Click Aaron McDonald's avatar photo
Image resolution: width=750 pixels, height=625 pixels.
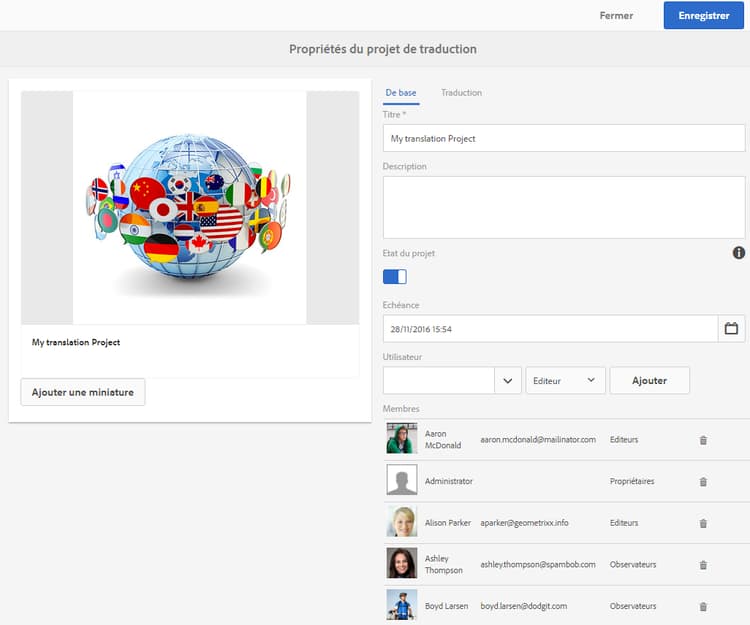click(402, 438)
